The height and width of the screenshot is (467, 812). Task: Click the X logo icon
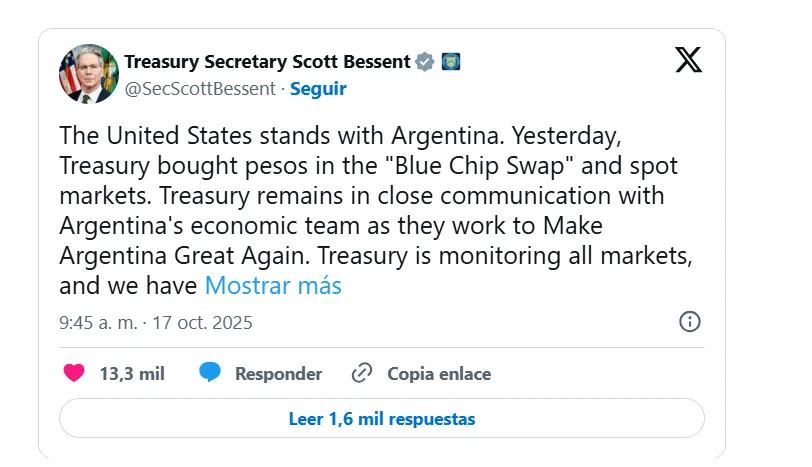tap(688, 60)
